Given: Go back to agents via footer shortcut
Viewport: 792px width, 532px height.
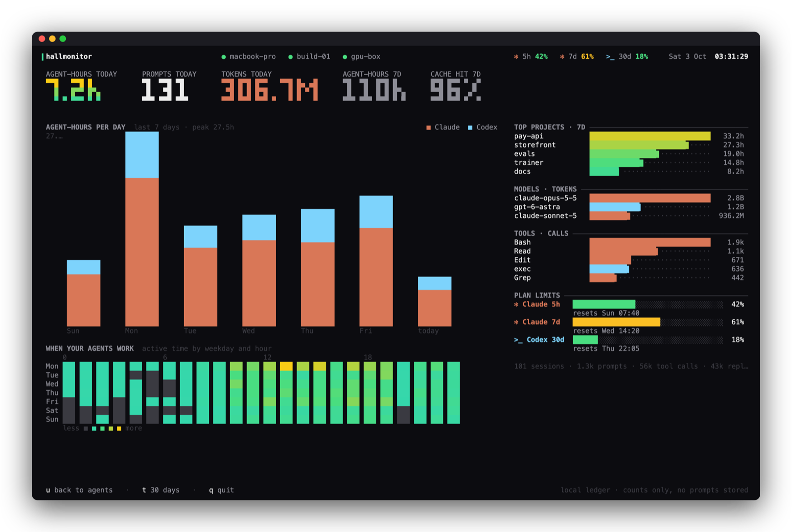Looking at the screenshot, I should [79, 490].
